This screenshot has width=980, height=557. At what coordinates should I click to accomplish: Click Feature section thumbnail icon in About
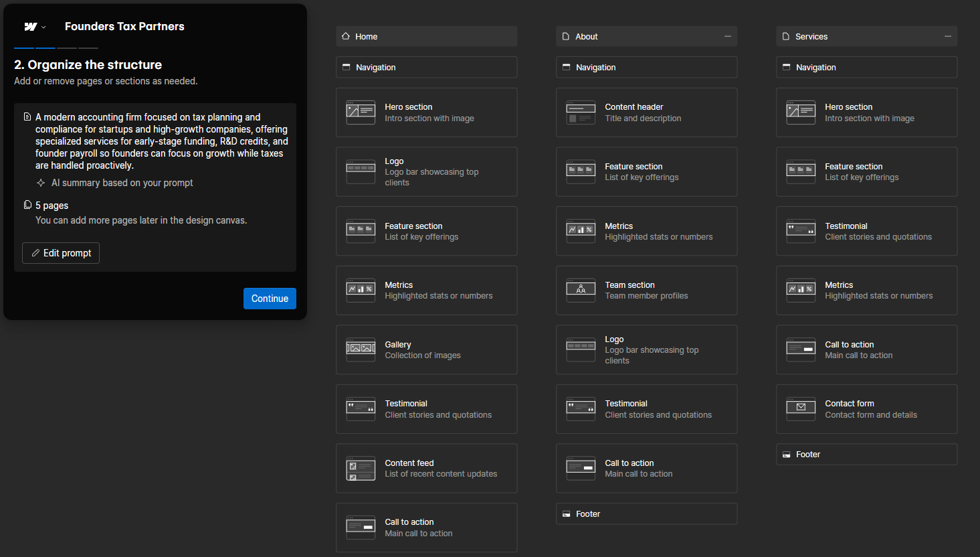(581, 172)
